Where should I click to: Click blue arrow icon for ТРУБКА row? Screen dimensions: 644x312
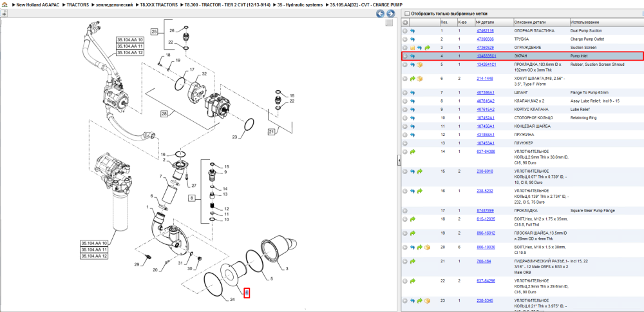[412, 39]
